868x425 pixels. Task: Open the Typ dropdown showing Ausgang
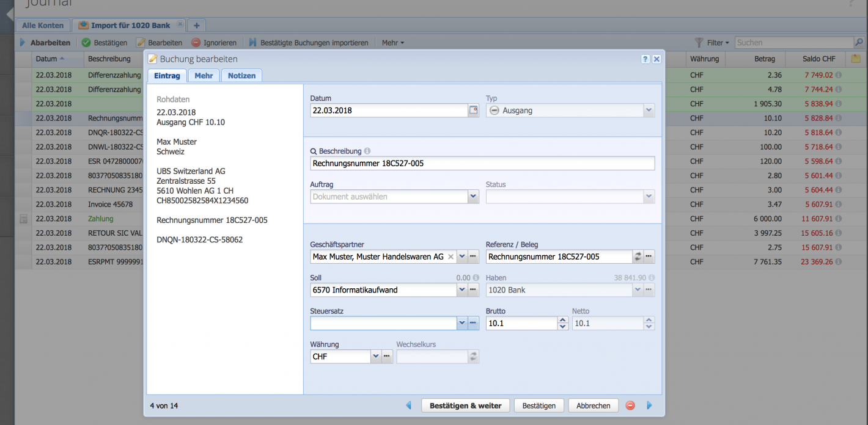click(649, 110)
